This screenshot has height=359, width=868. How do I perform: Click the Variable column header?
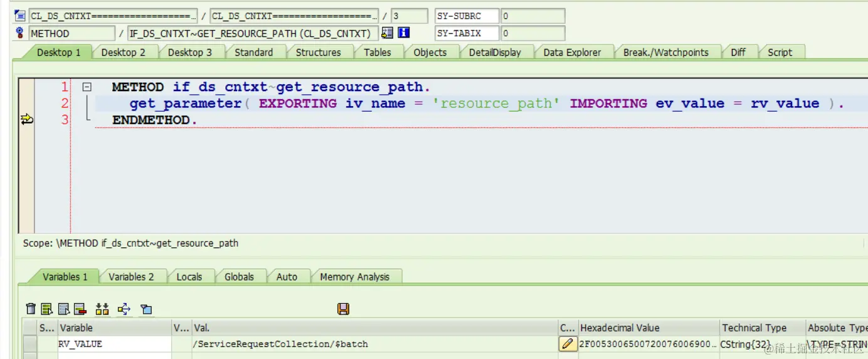click(x=114, y=328)
